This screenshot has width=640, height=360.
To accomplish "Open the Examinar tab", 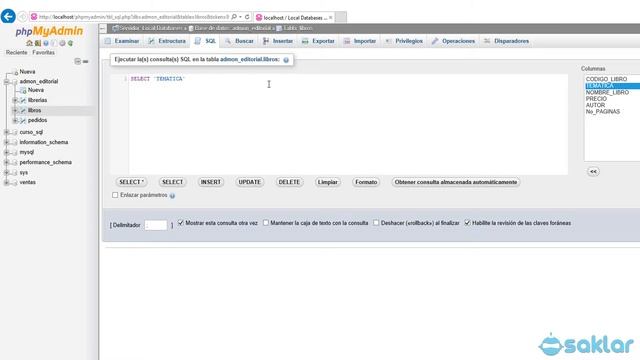I will (x=122, y=41).
